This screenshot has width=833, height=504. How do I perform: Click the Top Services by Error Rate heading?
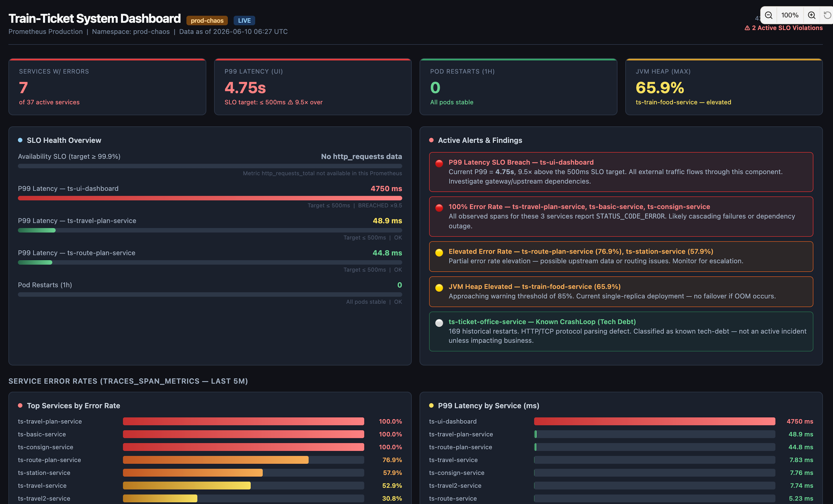point(73,406)
